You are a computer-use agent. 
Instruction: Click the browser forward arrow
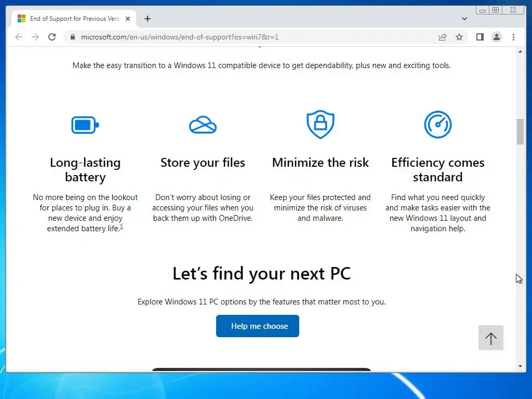click(35, 37)
